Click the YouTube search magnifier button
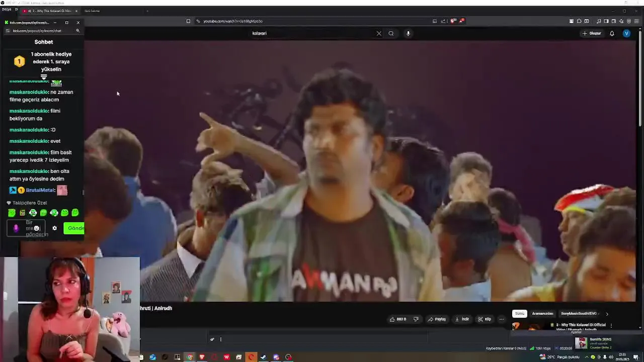Viewport: 644px width, 362px height. click(391, 33)
